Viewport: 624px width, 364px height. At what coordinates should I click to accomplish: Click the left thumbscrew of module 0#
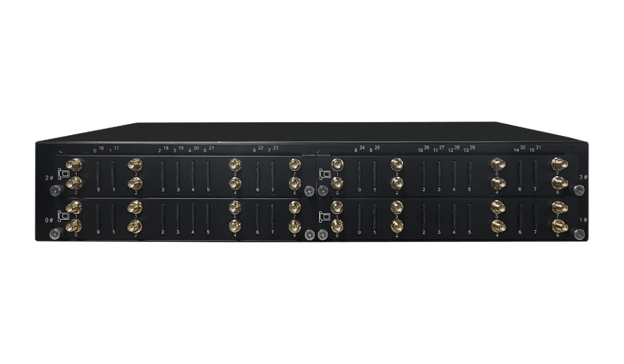click(54, 234)
